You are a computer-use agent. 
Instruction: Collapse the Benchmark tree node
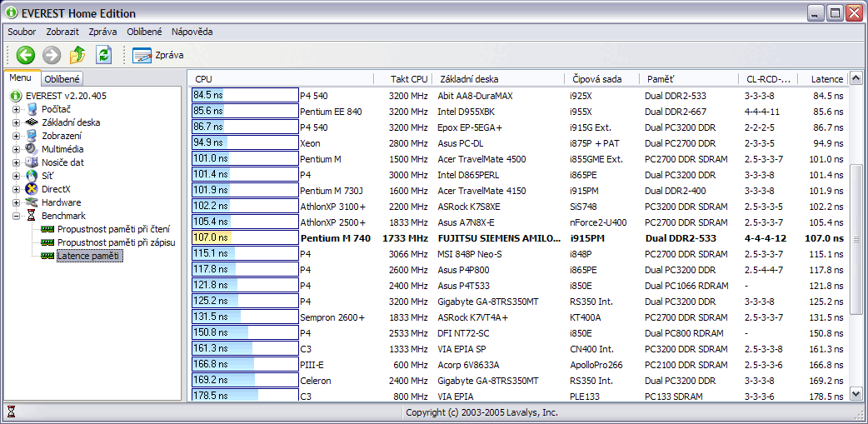point(16,216)
